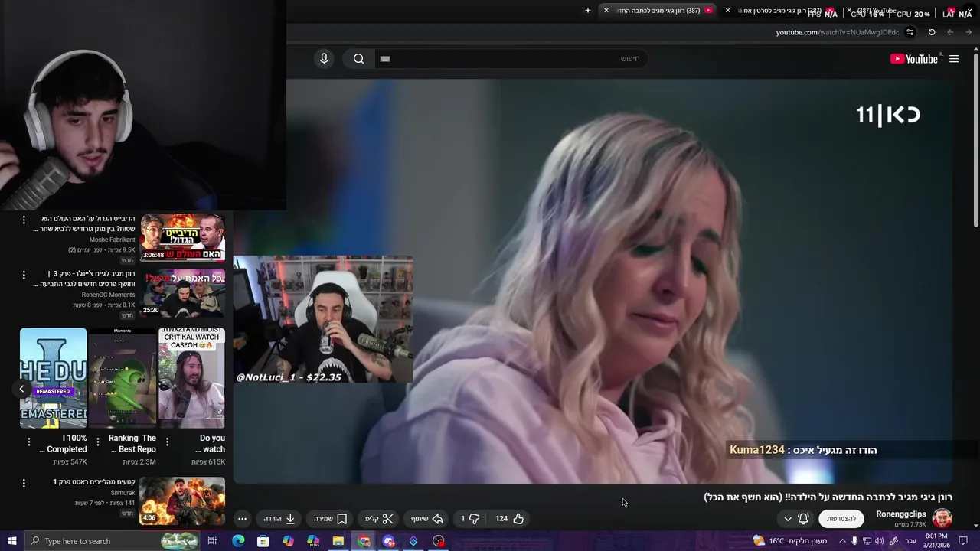Like the video with 124 likes

[x=509, y=518]
